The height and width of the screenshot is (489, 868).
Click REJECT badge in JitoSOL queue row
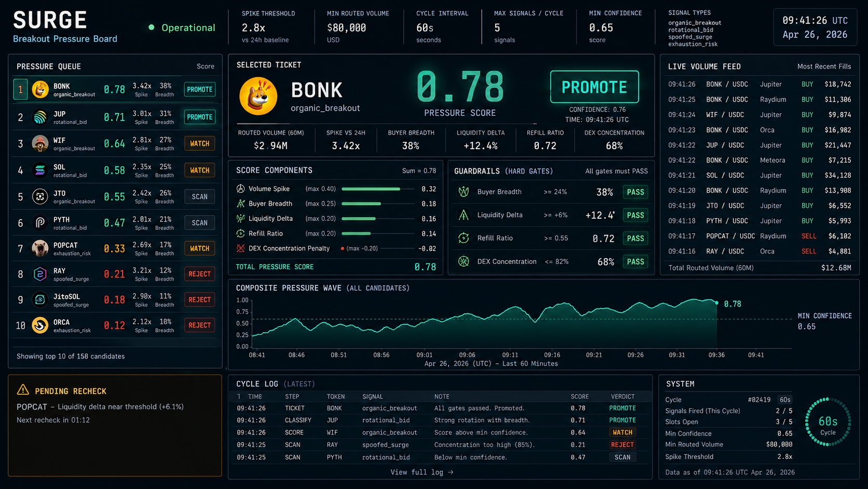click(x=200, y=299)
